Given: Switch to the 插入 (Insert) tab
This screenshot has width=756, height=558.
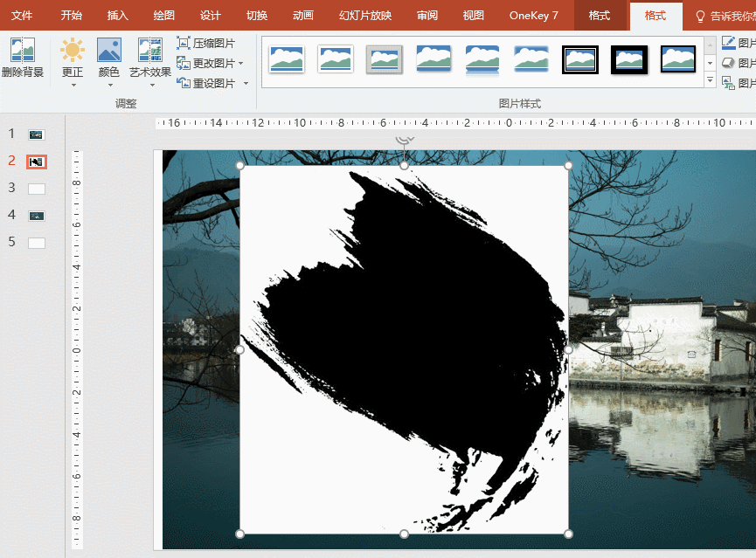Looking at the screenshot, I should 117,16.
